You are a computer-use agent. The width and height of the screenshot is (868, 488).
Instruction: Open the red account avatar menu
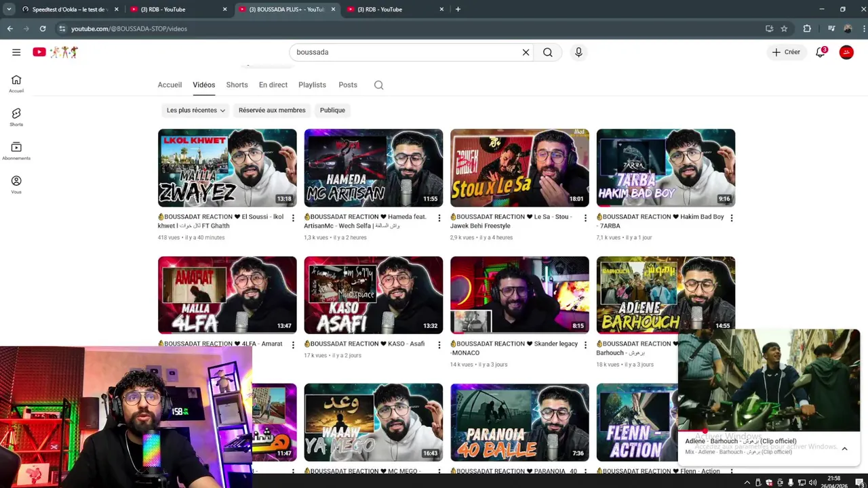(846, 52)
